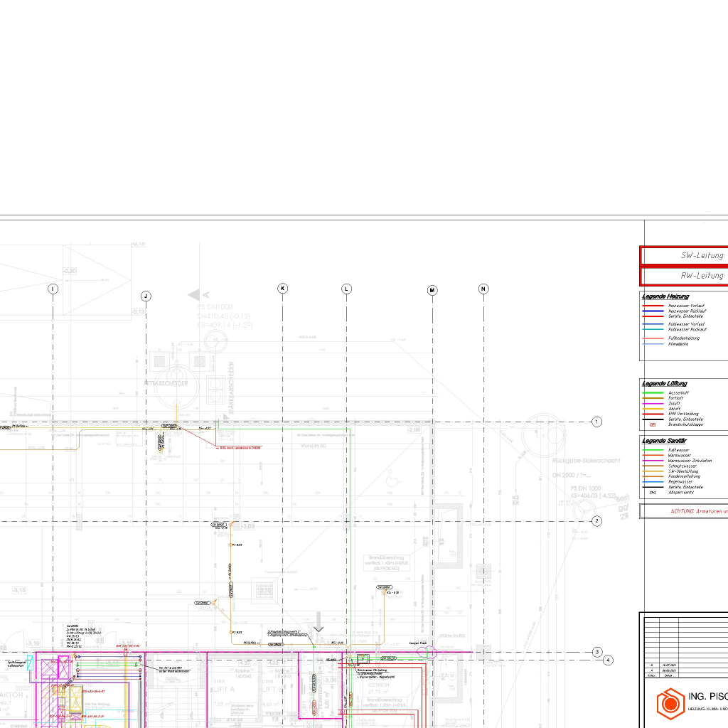Click the cyan Kühlwasser Rücklauf line sample
Image resolution: width=728 pixels, height=728 pixels.
coord(653,330)
